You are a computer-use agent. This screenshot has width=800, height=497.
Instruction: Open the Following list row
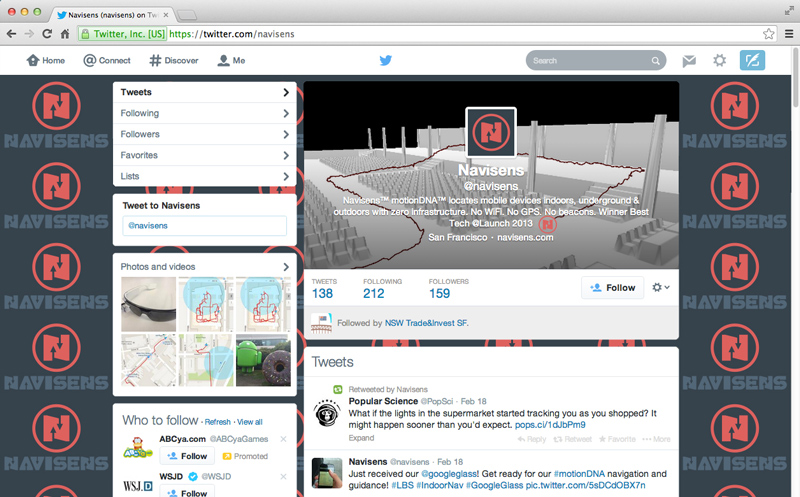point(205,113)
